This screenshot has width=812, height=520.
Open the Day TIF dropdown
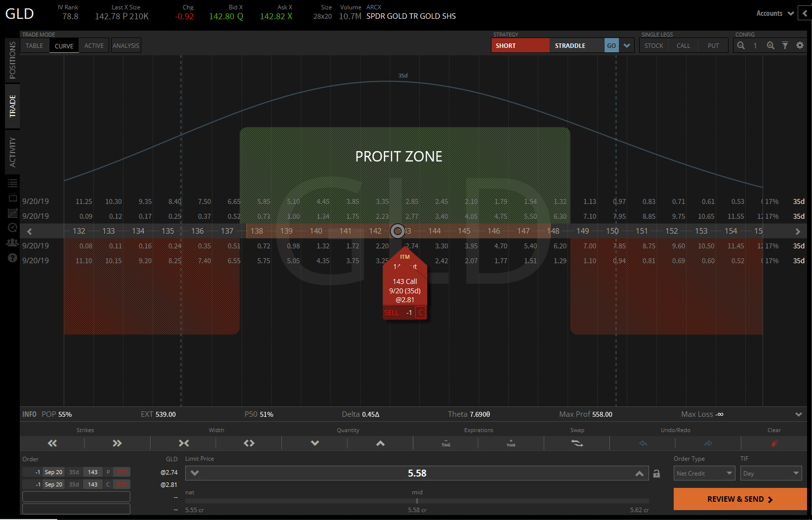click(x=771, y=473)
